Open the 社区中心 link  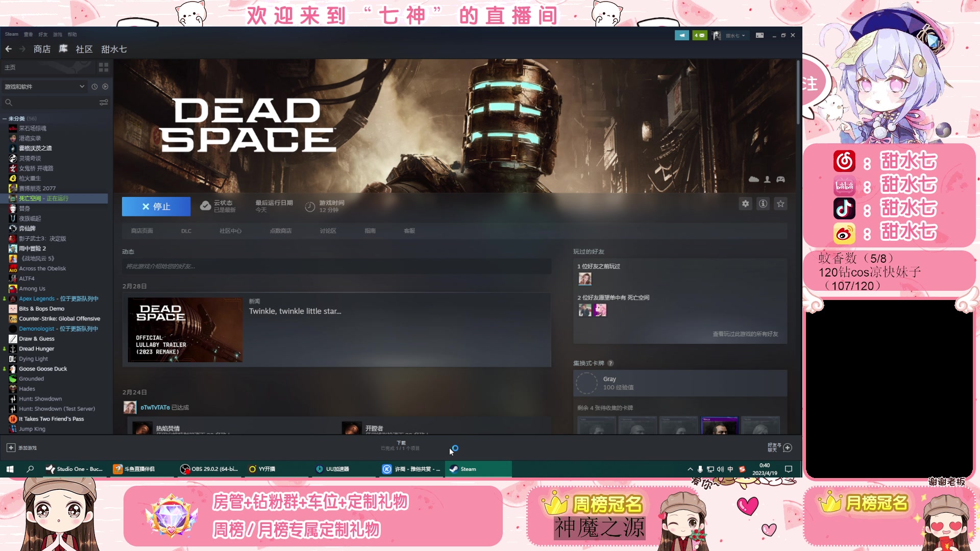(231, 231)
